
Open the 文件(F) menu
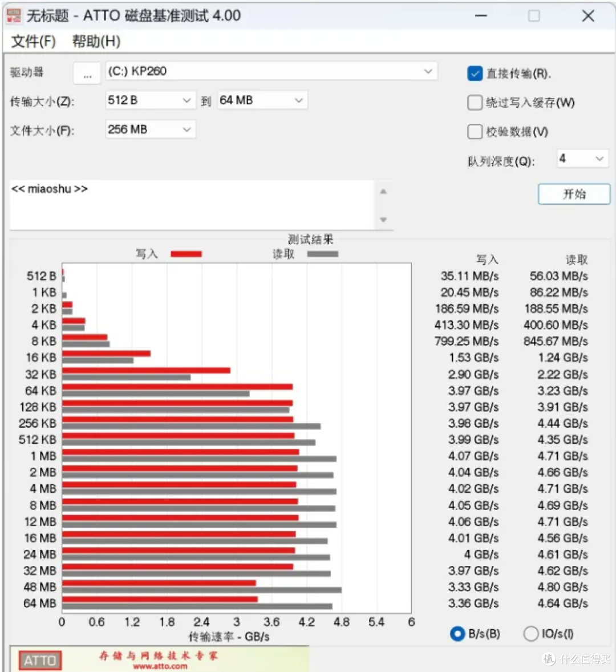[x=34, y=41]
